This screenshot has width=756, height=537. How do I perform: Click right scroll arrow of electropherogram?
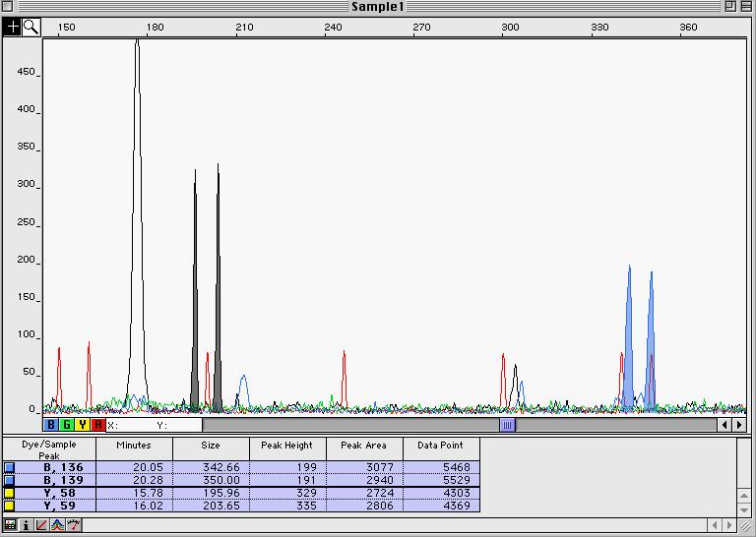click(739, 425)
